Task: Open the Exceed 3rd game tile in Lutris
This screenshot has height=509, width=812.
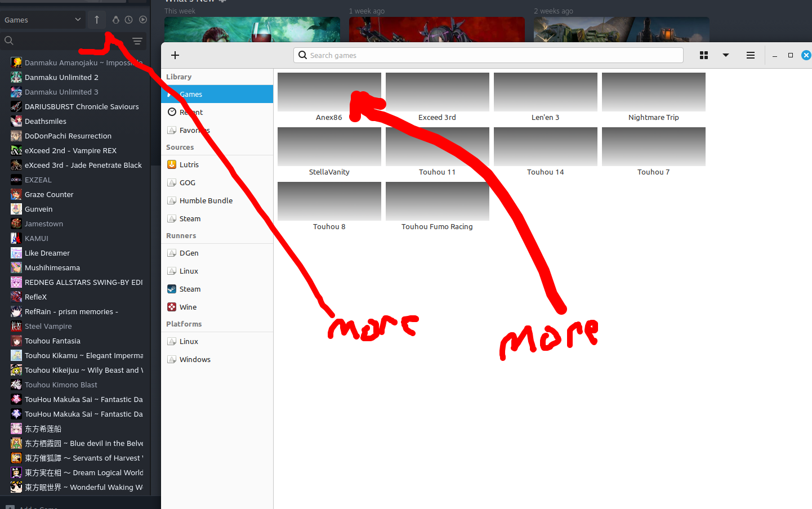Action: tap(438, 97)
